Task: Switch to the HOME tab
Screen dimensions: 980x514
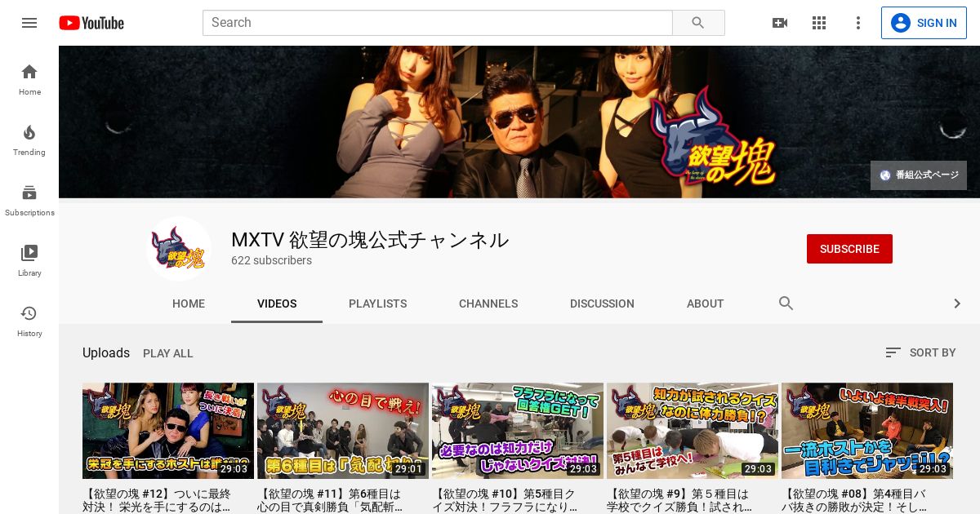Action: 189,304
